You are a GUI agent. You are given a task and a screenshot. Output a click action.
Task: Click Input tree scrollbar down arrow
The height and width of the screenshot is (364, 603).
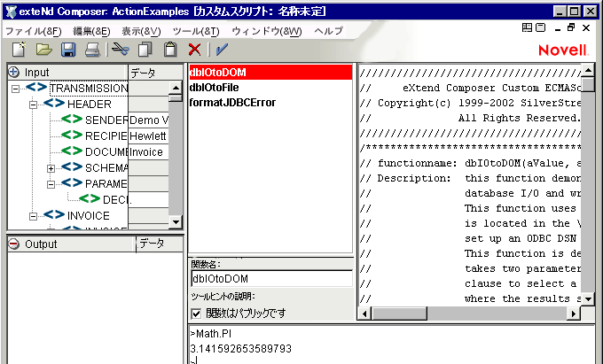click(176, 222)
